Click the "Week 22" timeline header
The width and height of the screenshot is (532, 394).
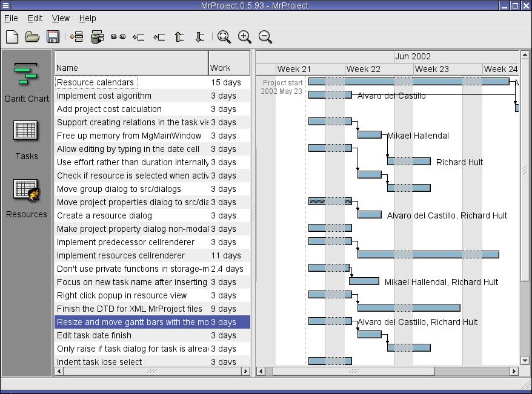coord(379,69)
